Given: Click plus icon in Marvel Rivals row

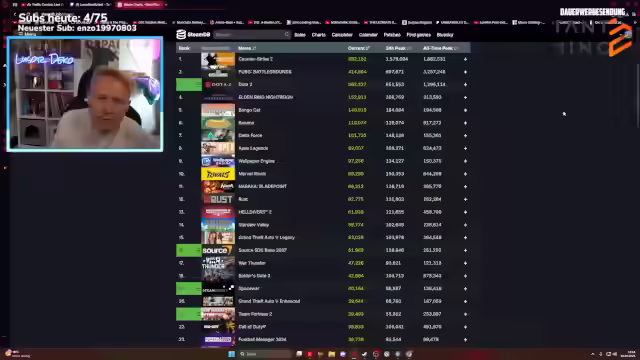Looking at the screenshot, I should point(465,174).
